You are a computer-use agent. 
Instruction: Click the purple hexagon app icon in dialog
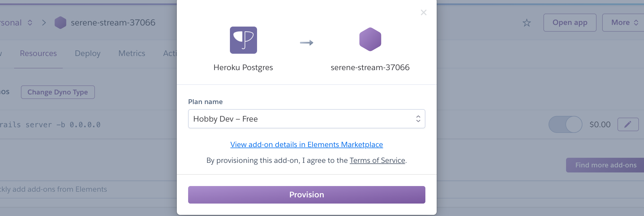tap(370, 39)
